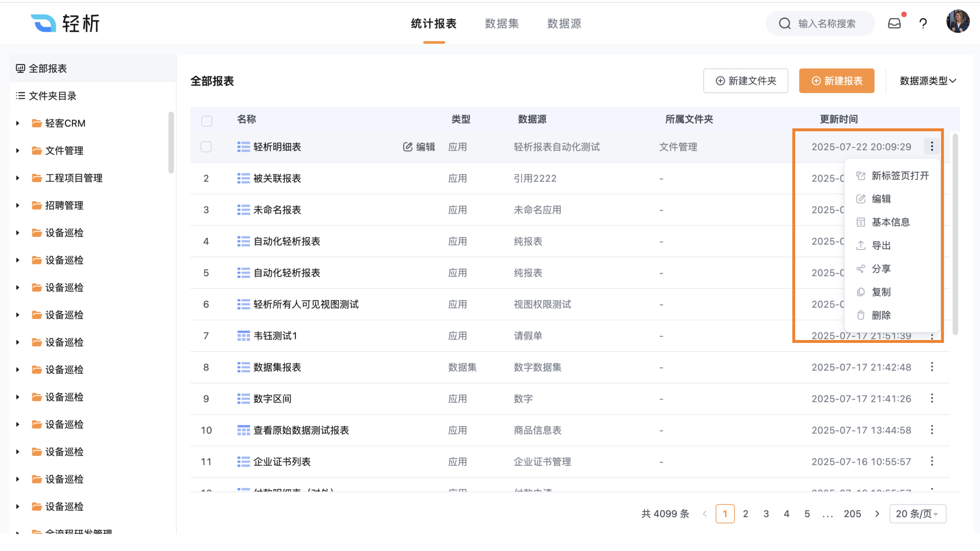Screen dimensions: 980x551
Task: Choose 复制 from the context menu
Action: [x=892, y=292]
